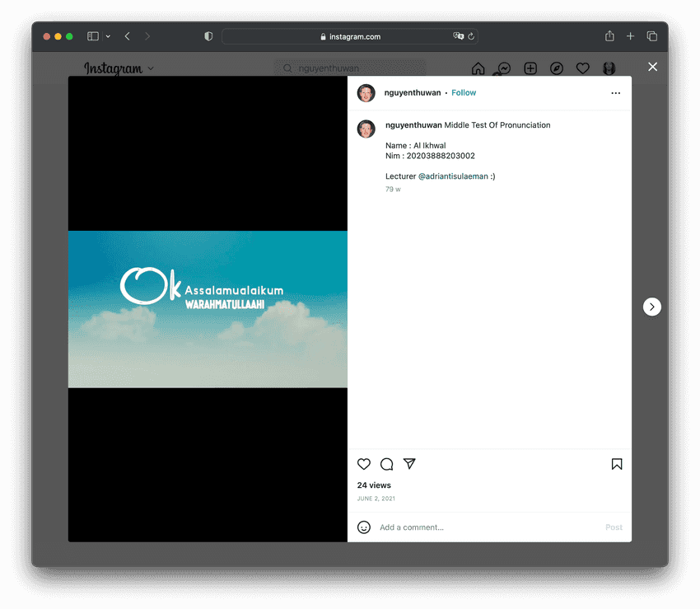
Task: Open more options ellipsis on post
Action: [x=616, y=93]
